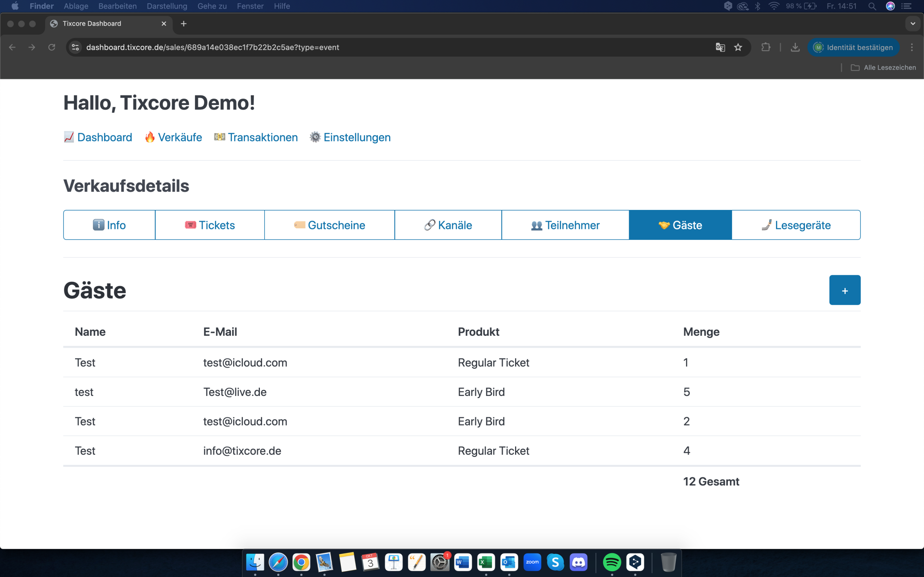The width and height of the screenshot is (924, 577).
Task: Open the Gutscheine tab
Action: tap(329, 225)
